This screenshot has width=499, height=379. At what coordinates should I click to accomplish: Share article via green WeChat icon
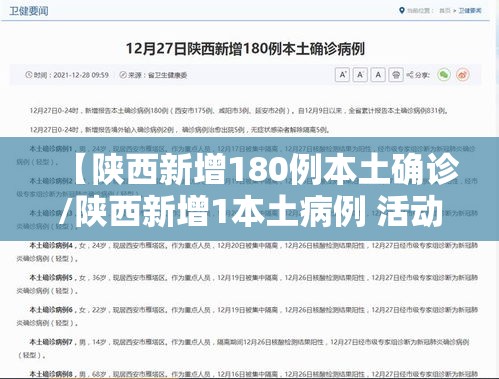coord(444,75)
